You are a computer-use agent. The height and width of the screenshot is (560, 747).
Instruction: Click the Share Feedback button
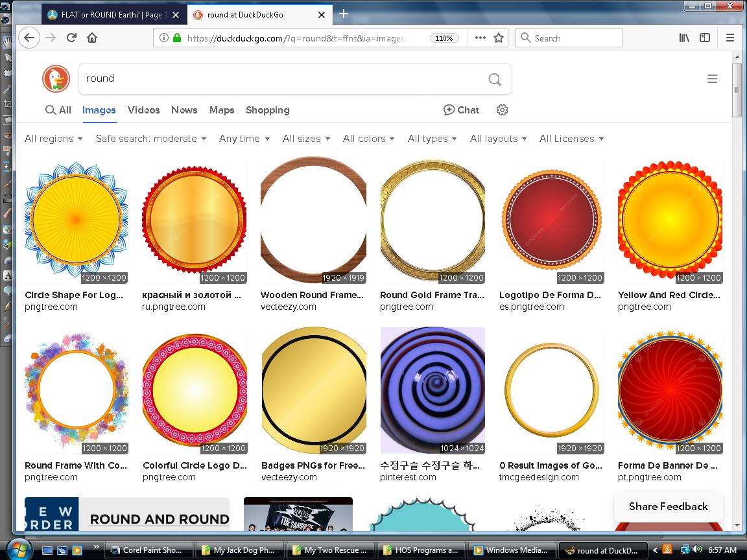pyautogui.click(x=668, y=507)
